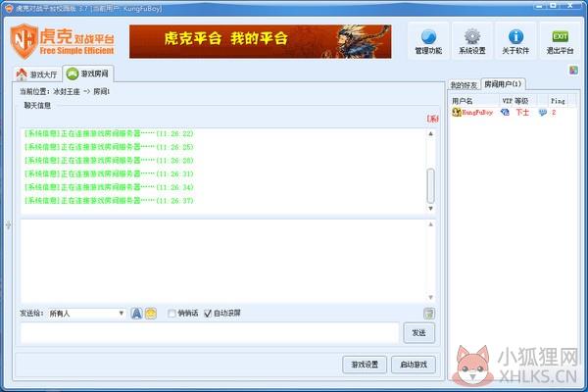Click the system message at 11:26:25
Image resolution: width=588 pixels, height=392 pixels.
(109, 147)
